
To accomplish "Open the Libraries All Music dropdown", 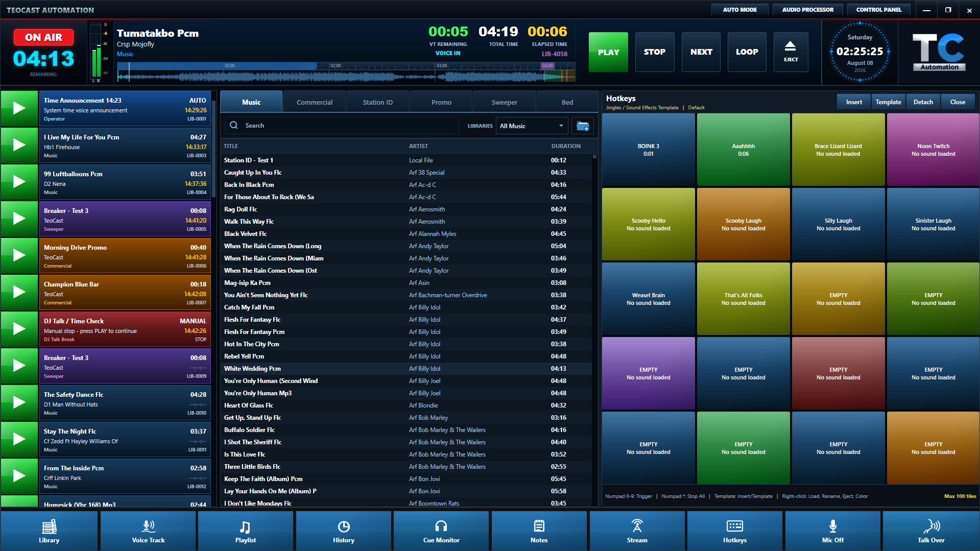I will coord(532,126).
